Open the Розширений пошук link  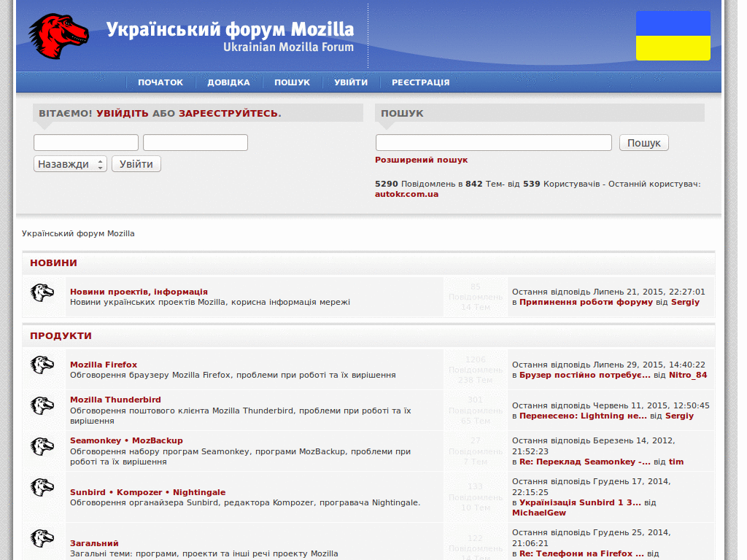421,160
